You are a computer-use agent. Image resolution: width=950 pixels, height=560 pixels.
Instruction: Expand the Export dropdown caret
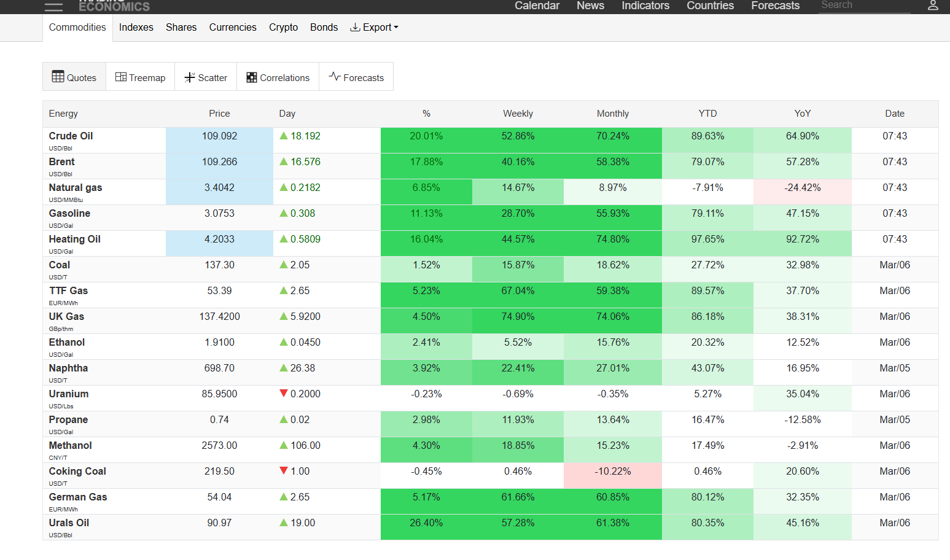(x=396, y=28)
